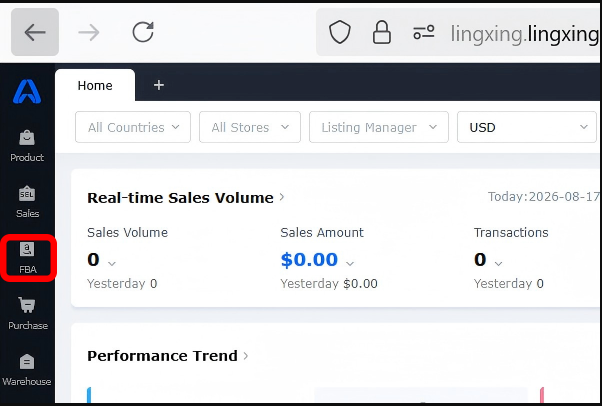This screenshot has width=602, height=406.
Task: Reload the page with the refresh icon
Action: (x=143, y=32)
